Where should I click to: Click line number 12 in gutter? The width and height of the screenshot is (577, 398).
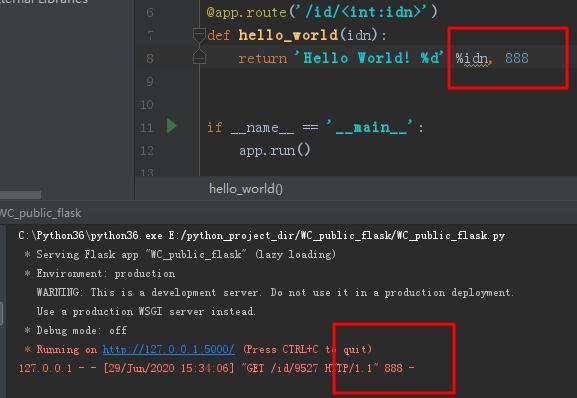click(x=146, y=150)
